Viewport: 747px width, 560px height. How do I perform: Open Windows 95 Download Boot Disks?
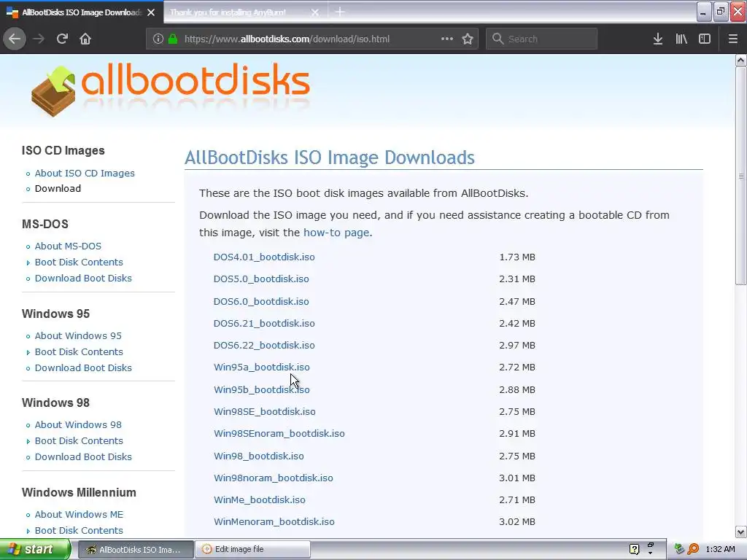[83, 367]
